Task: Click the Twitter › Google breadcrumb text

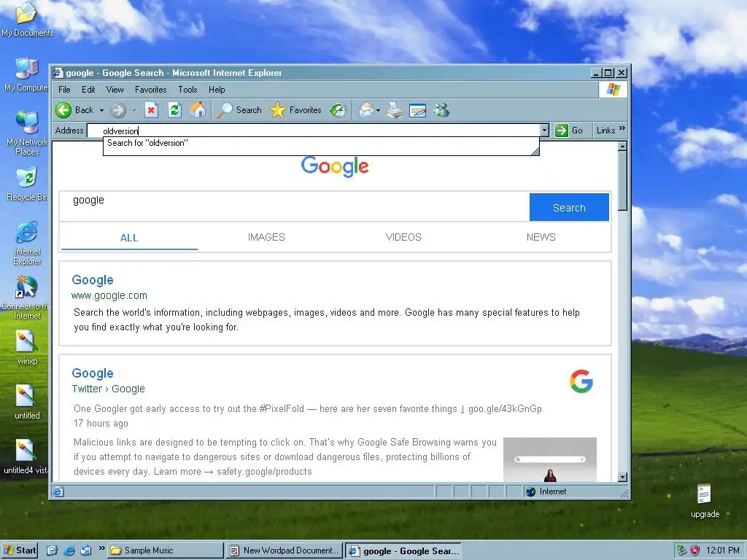Action: pos(108,389)
